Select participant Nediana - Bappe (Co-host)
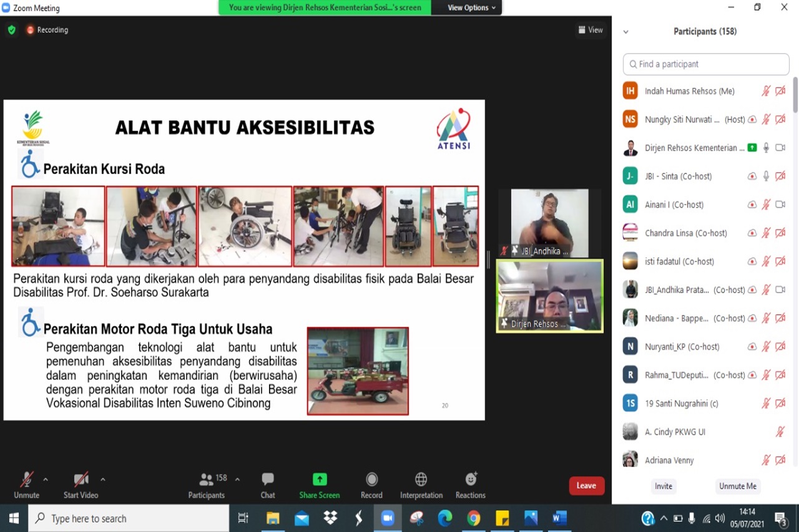The height and width of the screenshot is (532, 799). [705, 318]
